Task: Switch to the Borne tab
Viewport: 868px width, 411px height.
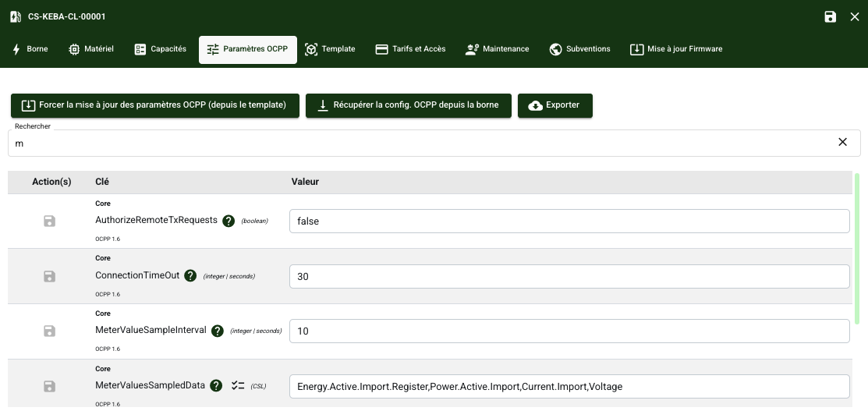Action: [x=30, y=49]
